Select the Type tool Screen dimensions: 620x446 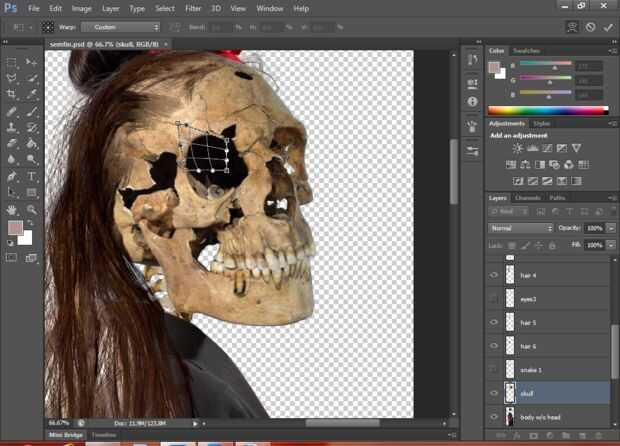point(31,175)
